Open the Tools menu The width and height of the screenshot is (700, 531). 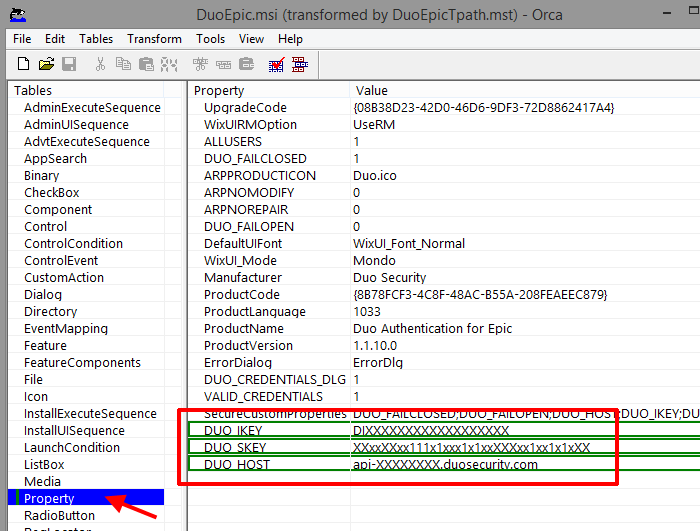[210, 39]
